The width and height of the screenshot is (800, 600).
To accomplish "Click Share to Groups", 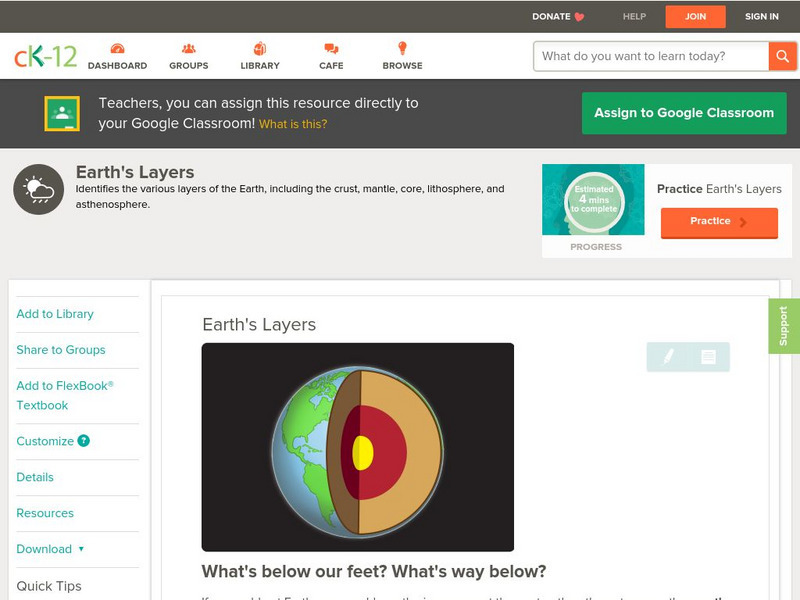I will (61, 350).
